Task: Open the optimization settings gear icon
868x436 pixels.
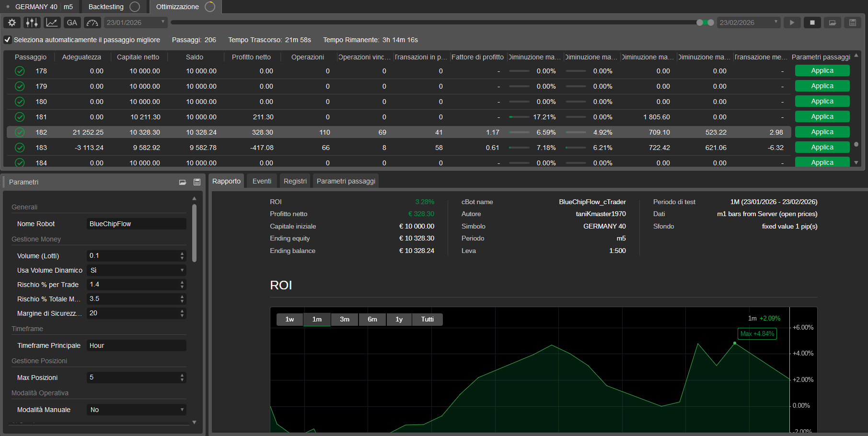Action: pyautogui.click(x=12, y=23)
